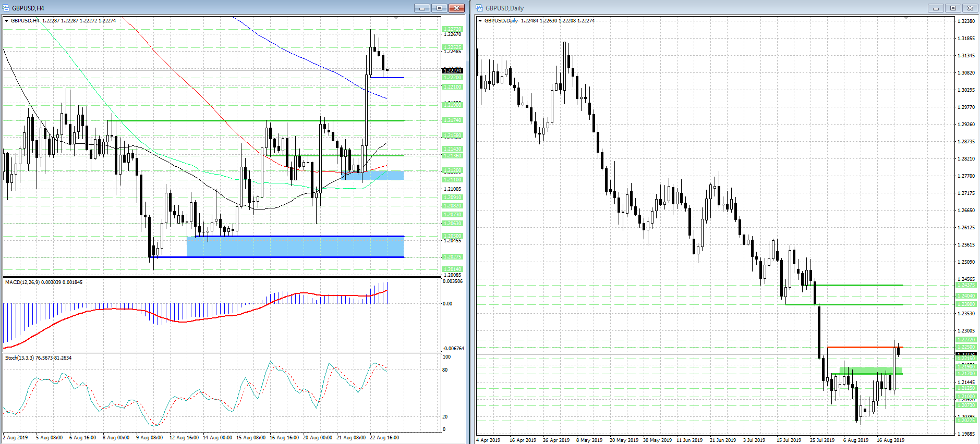Minimize the GBPUSD,H4 chart window
Viewport: 980px width, 444px height.
(422, 8)
